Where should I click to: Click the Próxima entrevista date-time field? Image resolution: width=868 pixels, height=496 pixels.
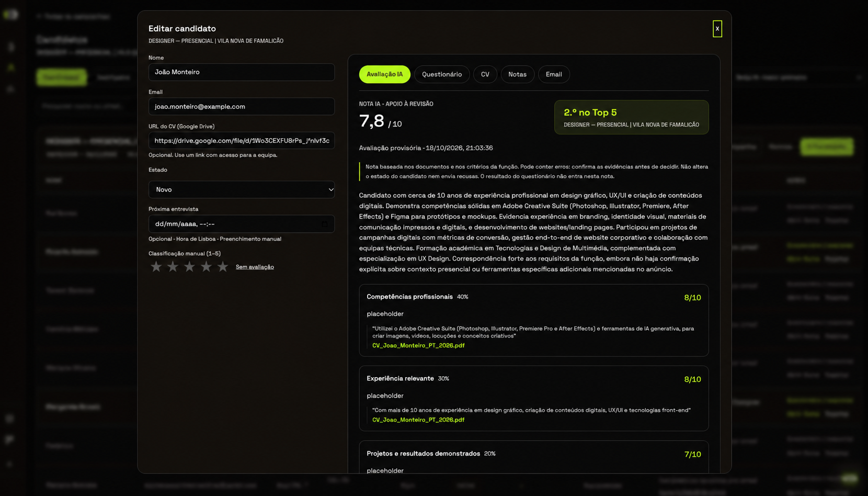click(x=242, y=224)
